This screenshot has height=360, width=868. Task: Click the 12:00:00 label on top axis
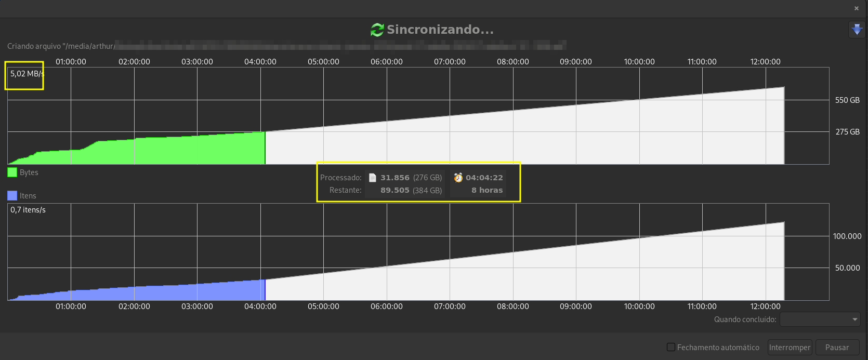click(x=765, y=61)
